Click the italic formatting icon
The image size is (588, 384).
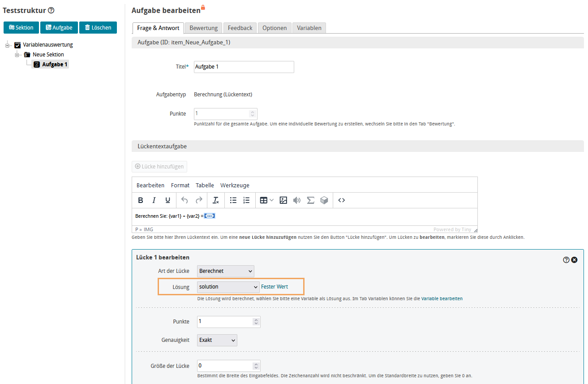pos(154,200)
